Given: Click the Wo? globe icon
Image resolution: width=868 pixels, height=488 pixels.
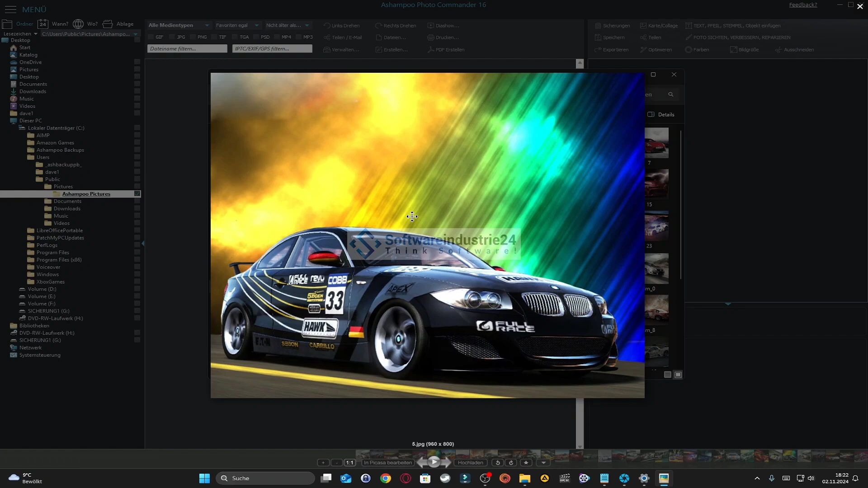Looking at the screenshot, I should (78, 24).
